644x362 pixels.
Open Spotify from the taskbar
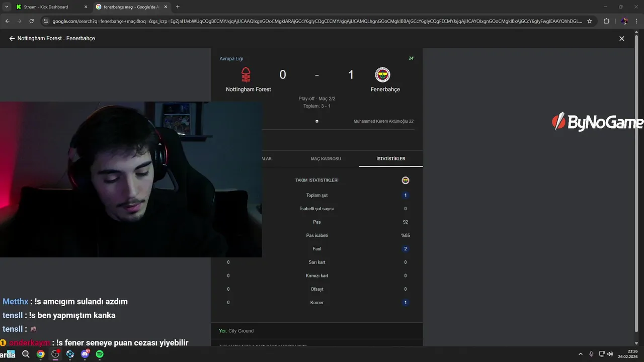pyautogui.click(x=100, y=354)
